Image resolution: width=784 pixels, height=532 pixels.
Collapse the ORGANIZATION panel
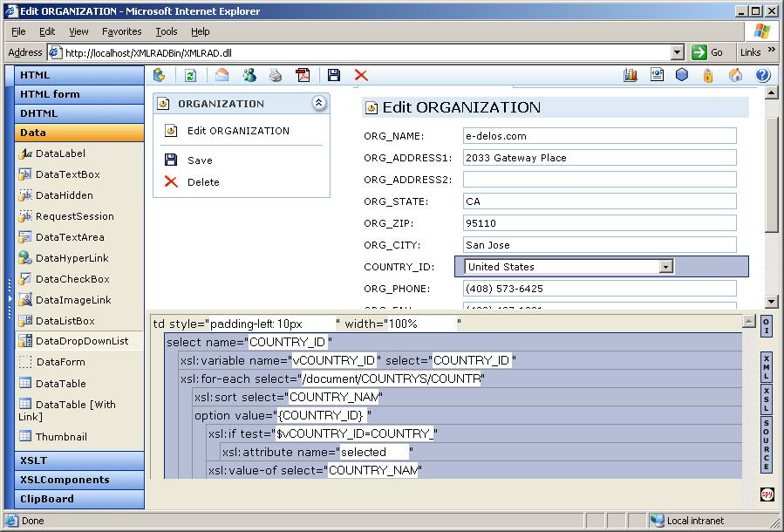tap(318, 103)
